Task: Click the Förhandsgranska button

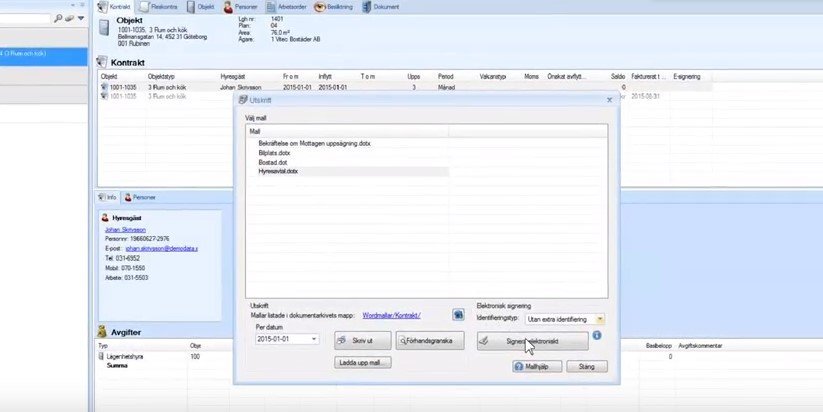Action: [x=430, y=341]
